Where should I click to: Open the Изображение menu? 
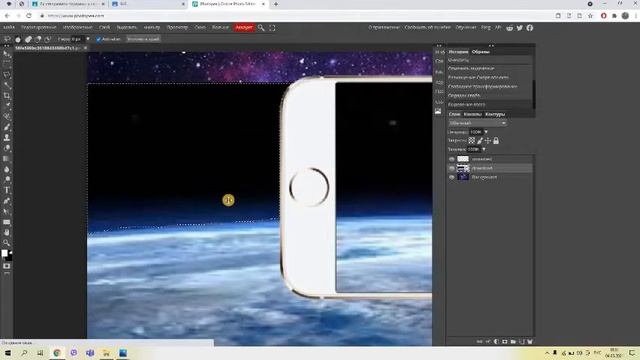click(78, 27)
